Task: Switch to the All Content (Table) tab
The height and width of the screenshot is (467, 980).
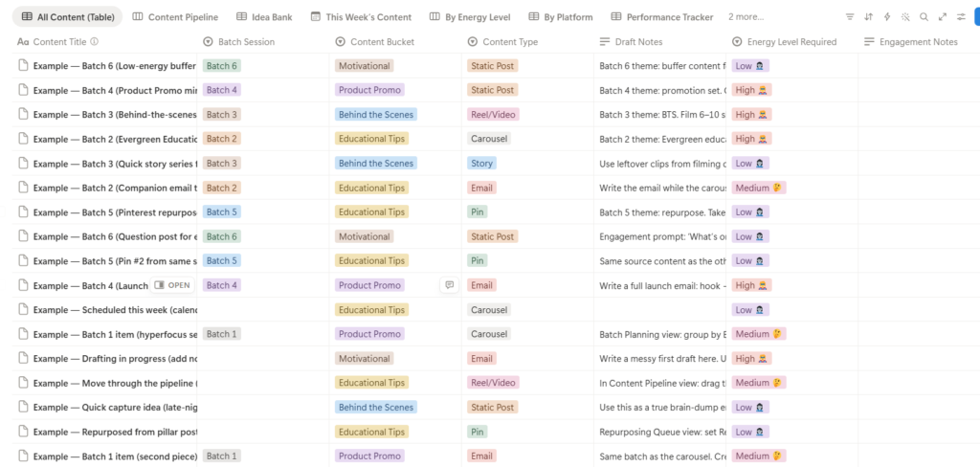Action: [x=68, y=17]
